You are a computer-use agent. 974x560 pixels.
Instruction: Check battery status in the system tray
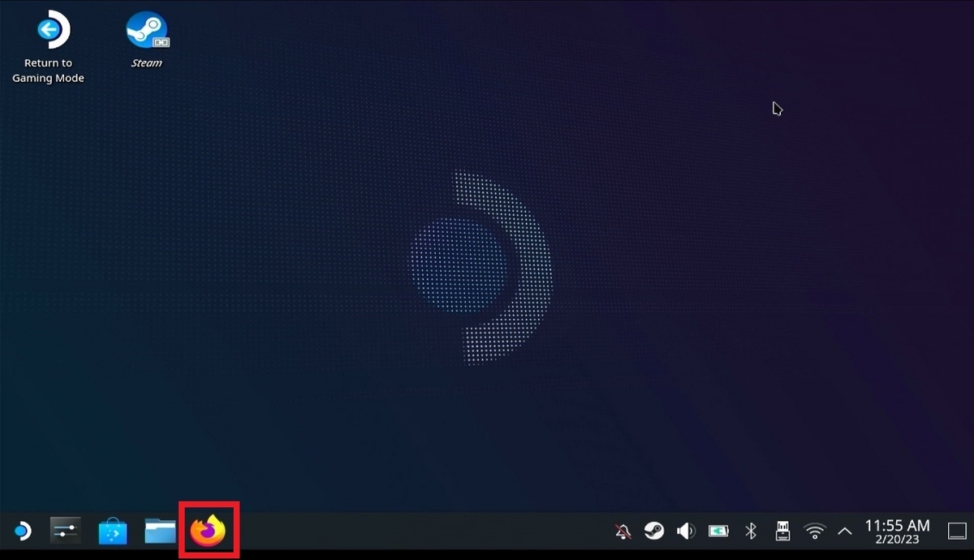click(x=718, y=532)
